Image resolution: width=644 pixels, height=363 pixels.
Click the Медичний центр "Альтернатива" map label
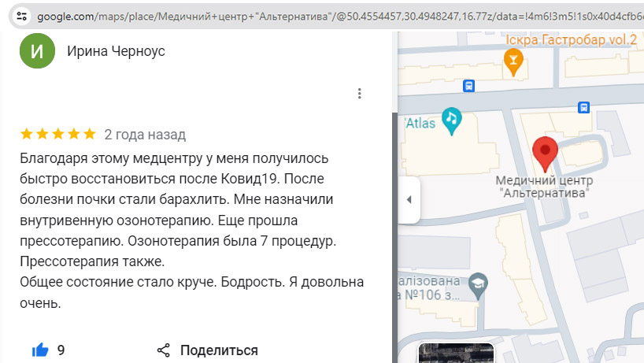click(x=544, y=187)
